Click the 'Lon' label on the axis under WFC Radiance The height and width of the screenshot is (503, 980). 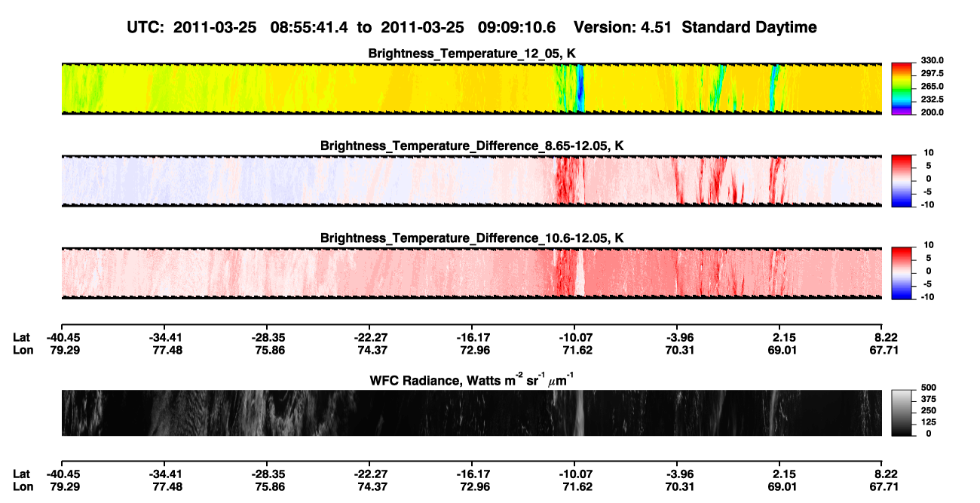22,486
